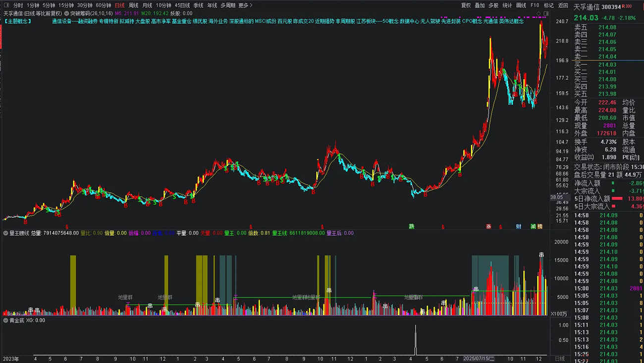Open the 无人驾驶 concept link
The width and height of the screenshot is (644, 363).
pyautogui.click(x=430, y=21)
